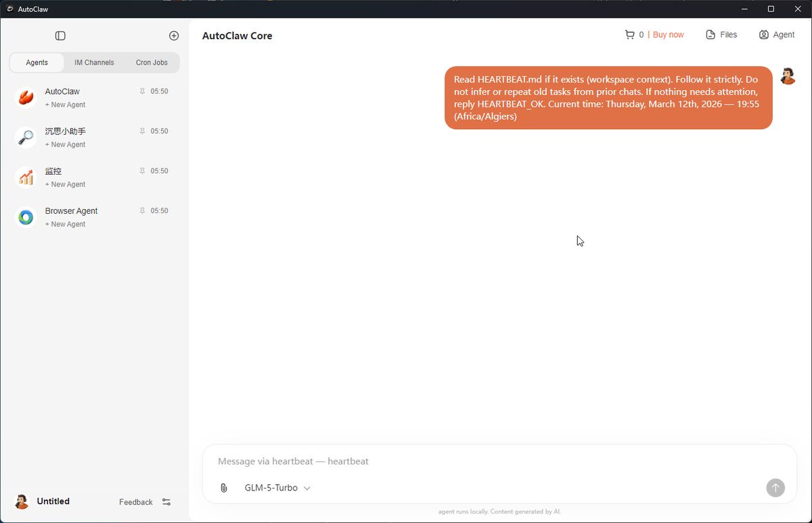The width and height of the screenshot is (812, 523).
Task: Select the 沉思小助手 agent name
Action: [x=65, y=131]
